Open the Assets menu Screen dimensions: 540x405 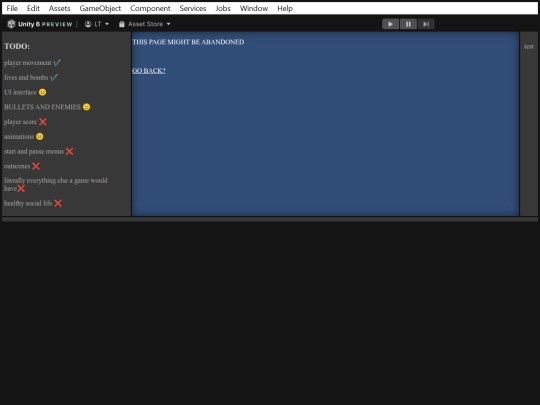pyautogui.click(x=59, y=8)
